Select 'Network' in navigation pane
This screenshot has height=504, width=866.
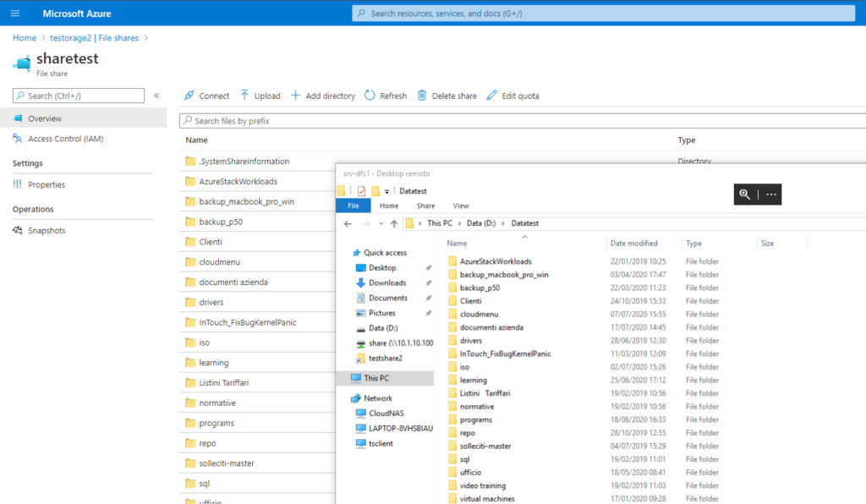pos(378,398)
